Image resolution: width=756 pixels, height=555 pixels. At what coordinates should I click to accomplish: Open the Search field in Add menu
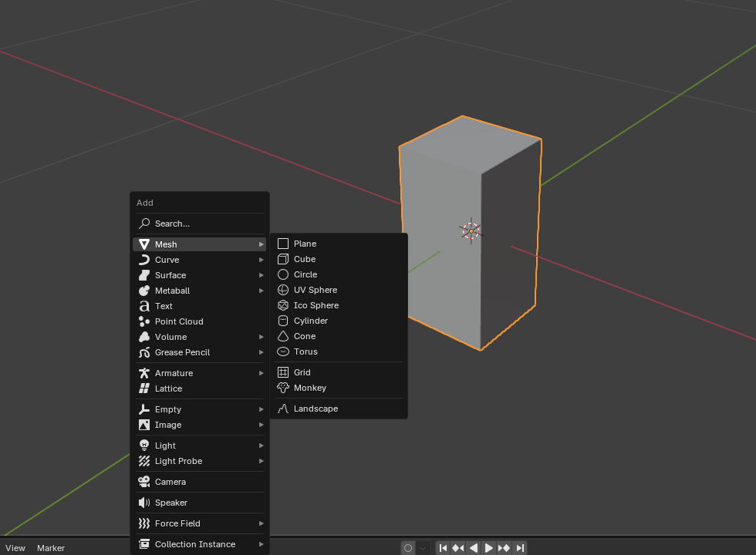(x=199, y=224)
